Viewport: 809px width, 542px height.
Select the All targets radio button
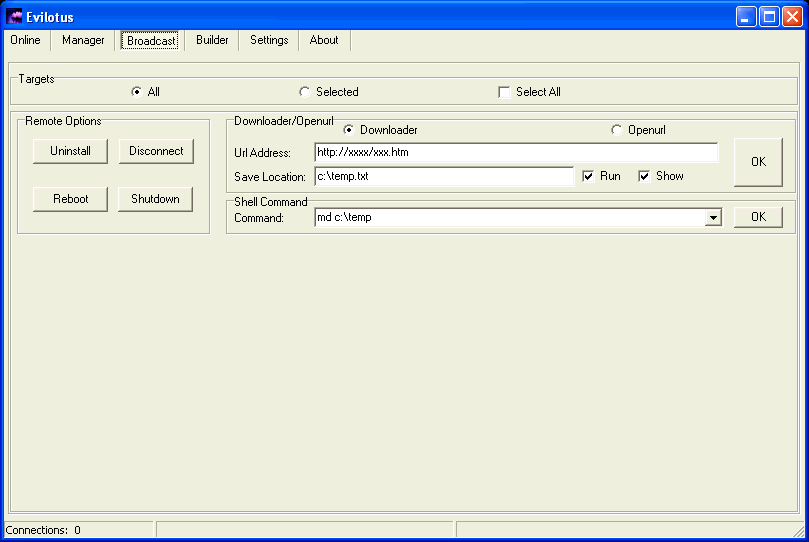pos(137,92)
